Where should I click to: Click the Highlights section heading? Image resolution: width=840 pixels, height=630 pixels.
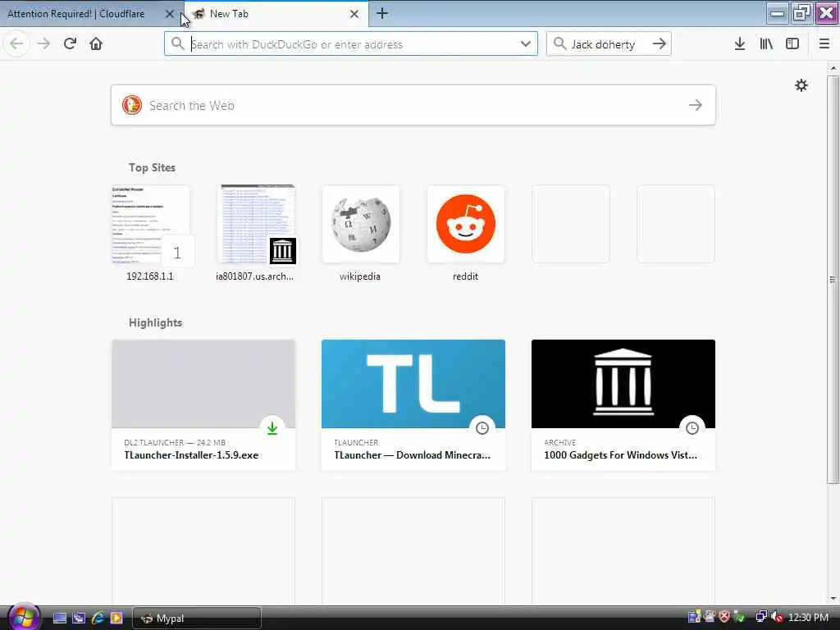(155, 322)
